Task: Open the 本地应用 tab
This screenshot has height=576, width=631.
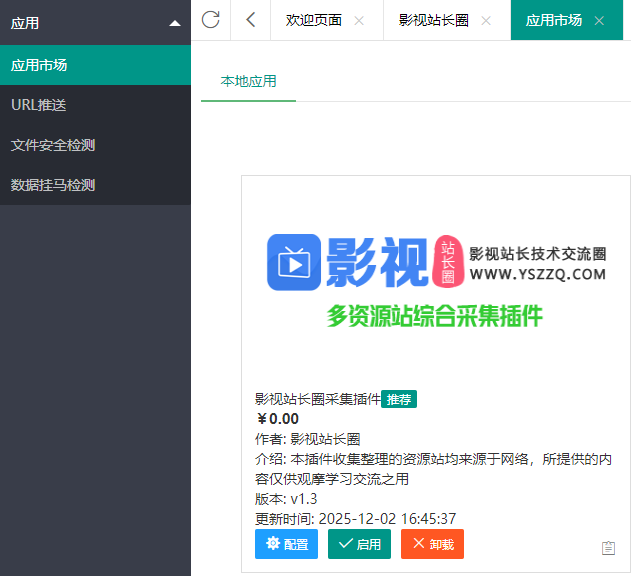Action: tap(248, 81)
